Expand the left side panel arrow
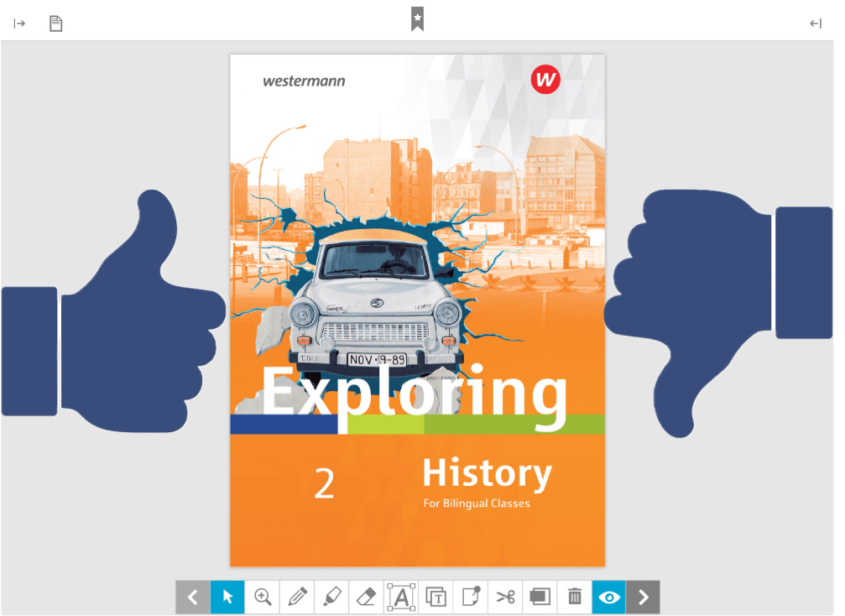Viewport: 845px width, 616px height. click(19, 23)
